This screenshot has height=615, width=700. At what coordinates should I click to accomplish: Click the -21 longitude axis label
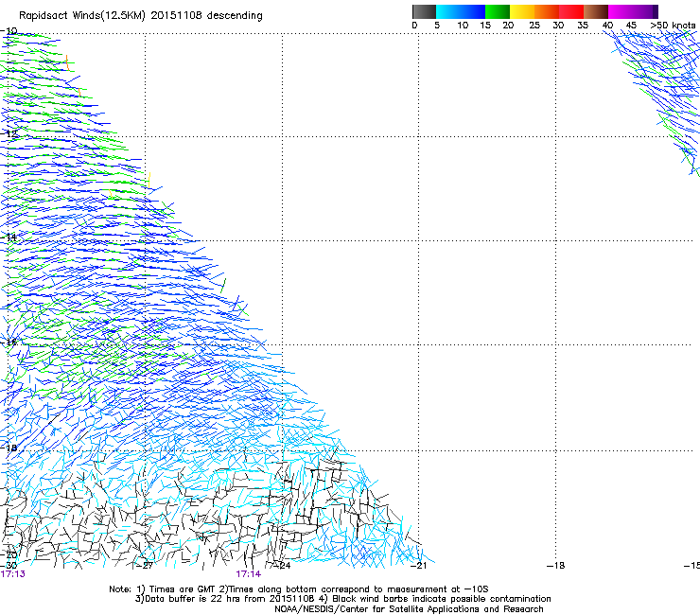point(418,566)
